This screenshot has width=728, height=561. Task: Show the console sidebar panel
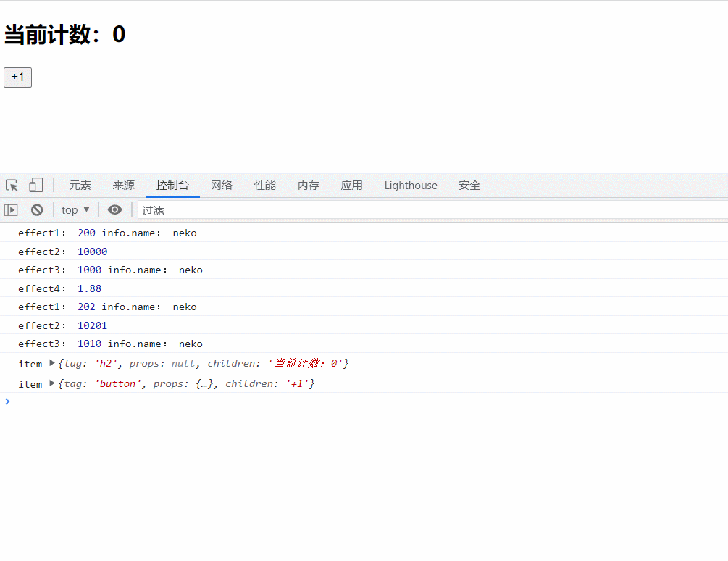click(11, 210)
